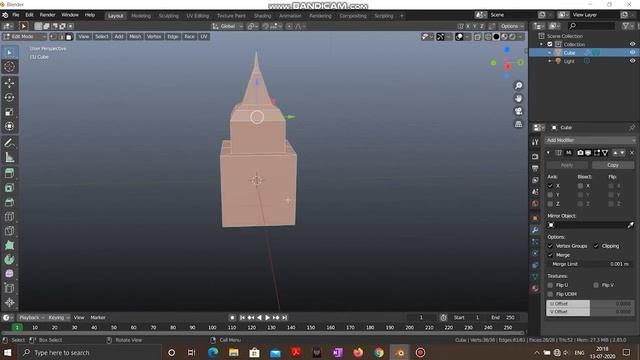The height and width of the screenshot is (360, 640).
Task: Select the Measure tool
Action: pyautogui.click(x=9, y=157)
